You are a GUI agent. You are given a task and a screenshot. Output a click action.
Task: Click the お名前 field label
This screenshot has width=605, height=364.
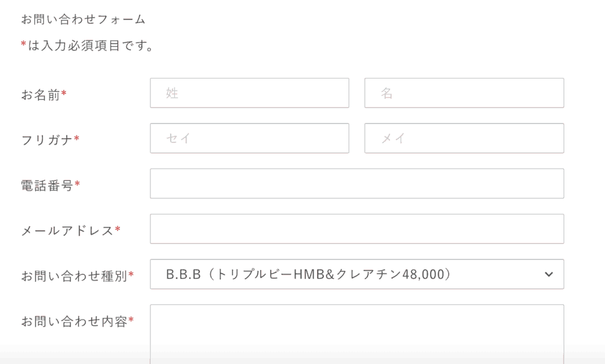(x=40, y=95)
